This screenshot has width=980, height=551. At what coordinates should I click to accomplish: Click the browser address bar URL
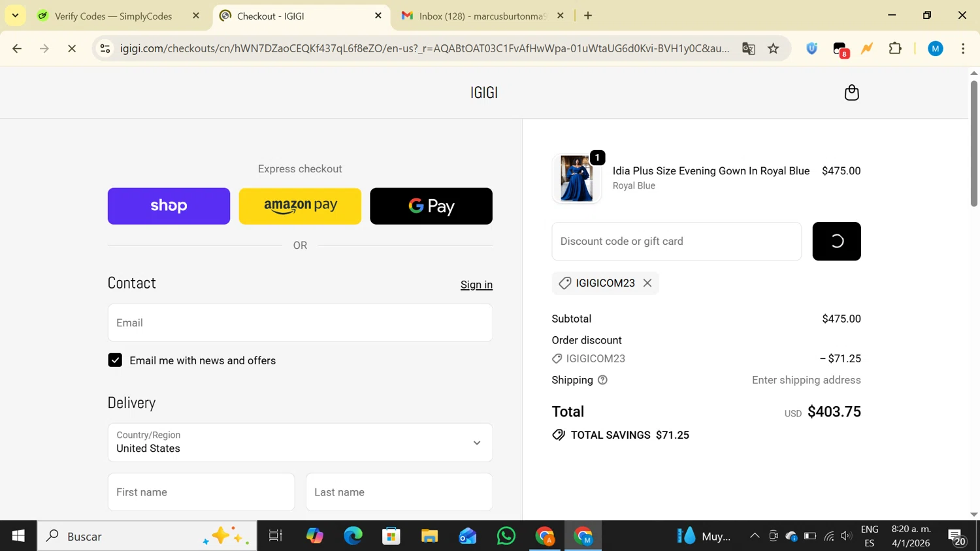click(425, 48)
